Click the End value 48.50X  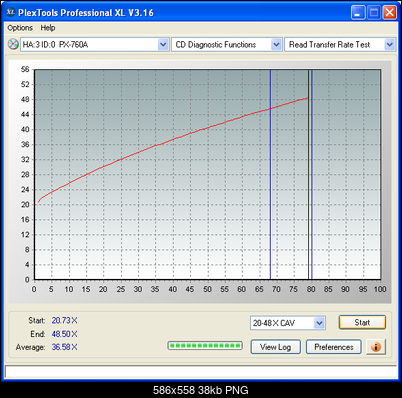(64, 334)
